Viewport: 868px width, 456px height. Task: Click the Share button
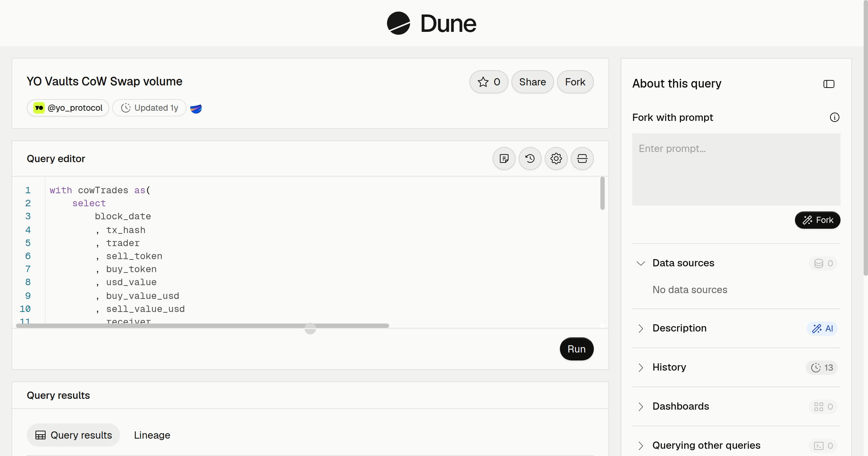tap(532, 82)
